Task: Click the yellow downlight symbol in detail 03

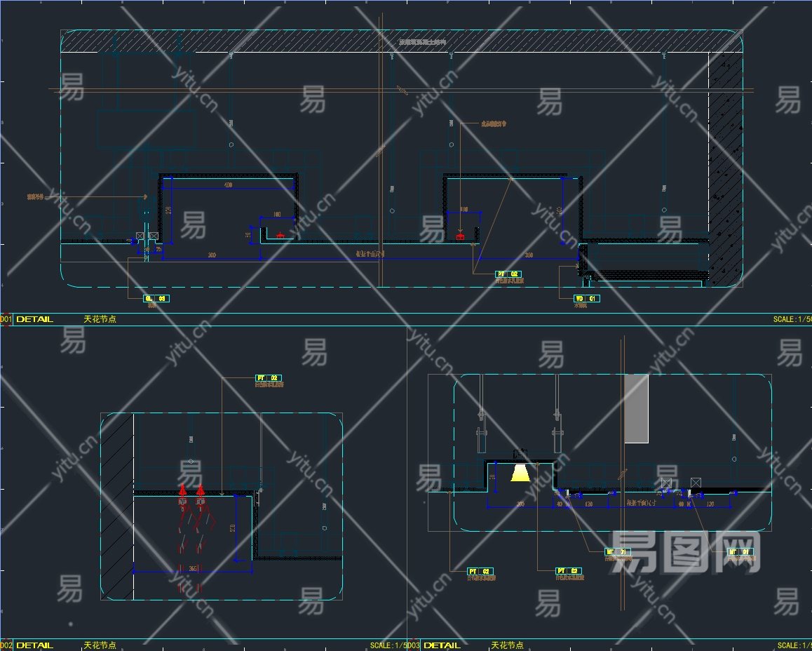Action: (520, 474)
